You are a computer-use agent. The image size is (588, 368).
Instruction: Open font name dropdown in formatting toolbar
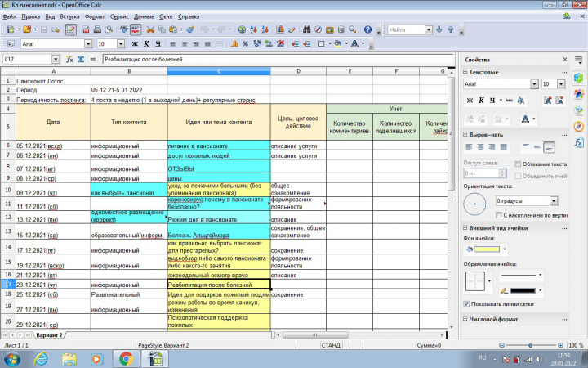click(x=88, y=44)
